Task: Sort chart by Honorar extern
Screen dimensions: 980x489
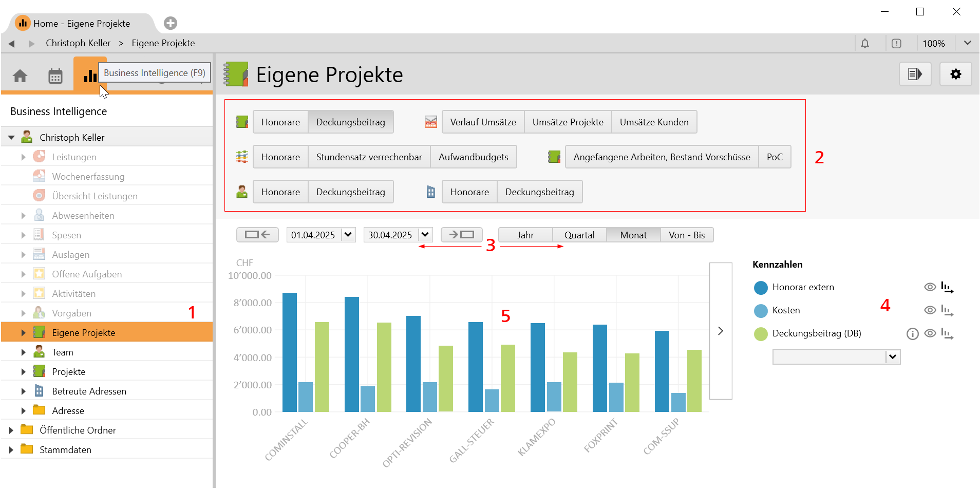Action: (947, 288)
